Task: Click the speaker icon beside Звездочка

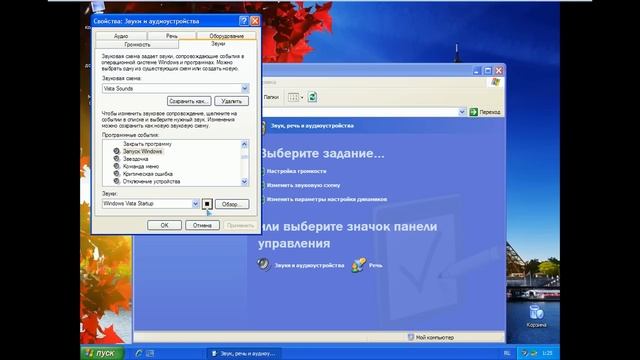Action: 116,159
